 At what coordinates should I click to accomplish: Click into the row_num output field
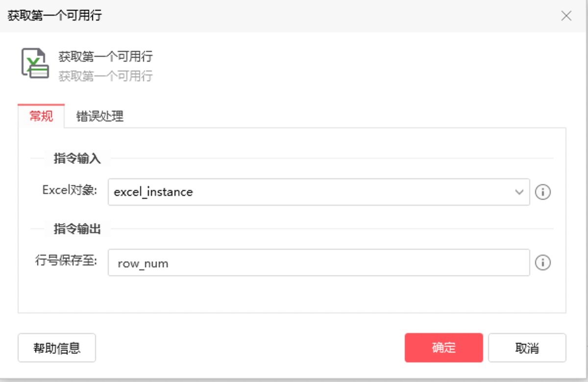coord(318,263)
